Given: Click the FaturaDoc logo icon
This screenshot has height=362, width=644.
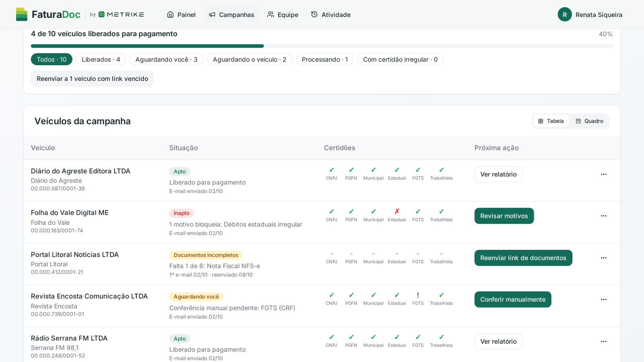Looking at the screenshot, I should coord(22,14).
